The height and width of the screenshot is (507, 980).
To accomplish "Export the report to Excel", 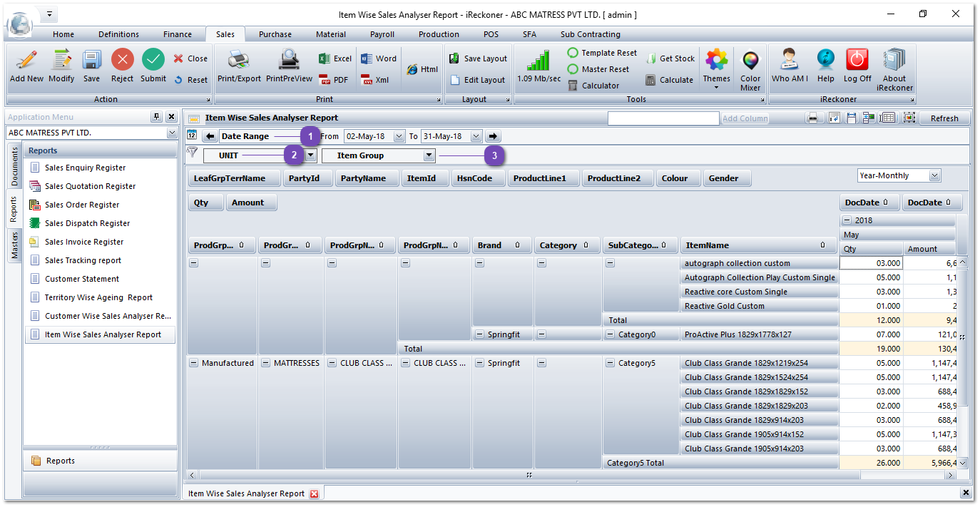I will [x=334, y=58].
